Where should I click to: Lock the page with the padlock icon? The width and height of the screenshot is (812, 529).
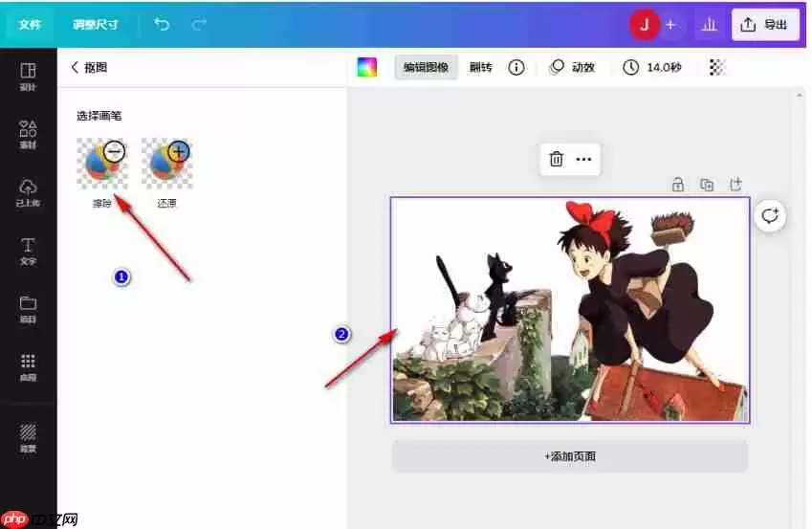[x=678, y=185]
